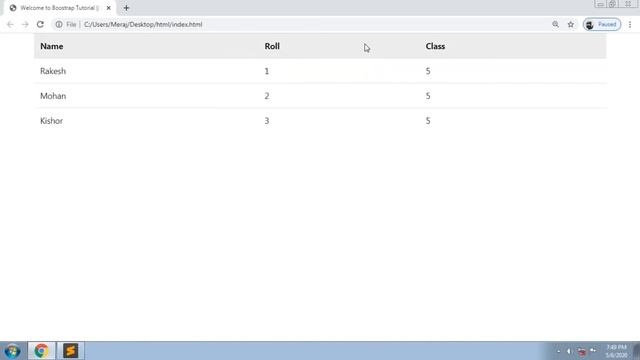Select class value 5 in Rakesh row
This screenshot has height=360, width=640.
point(428,71)
